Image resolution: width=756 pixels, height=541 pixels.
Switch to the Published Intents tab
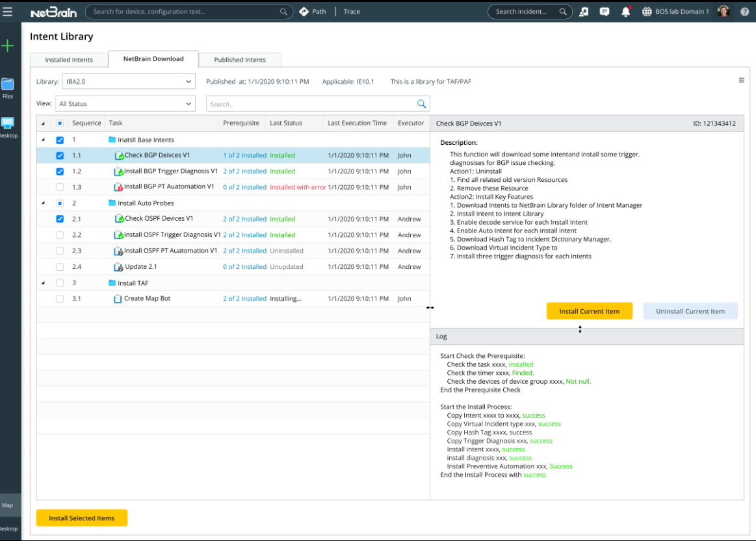(x=240, y=60)
